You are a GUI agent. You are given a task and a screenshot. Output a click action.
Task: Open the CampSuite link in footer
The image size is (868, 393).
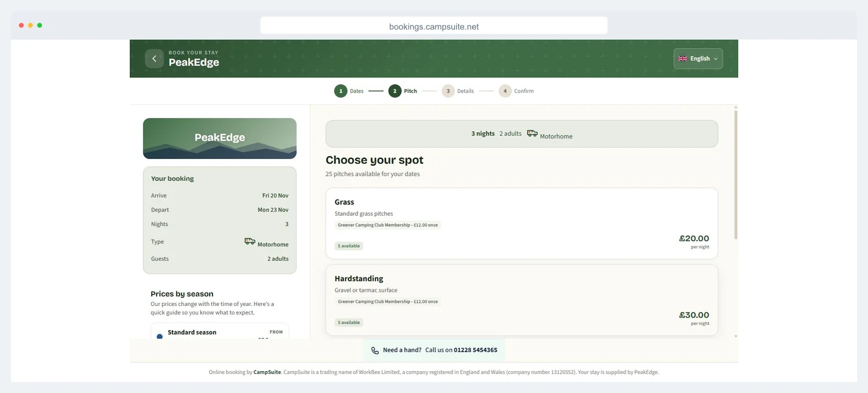click(x=267, y=372)
